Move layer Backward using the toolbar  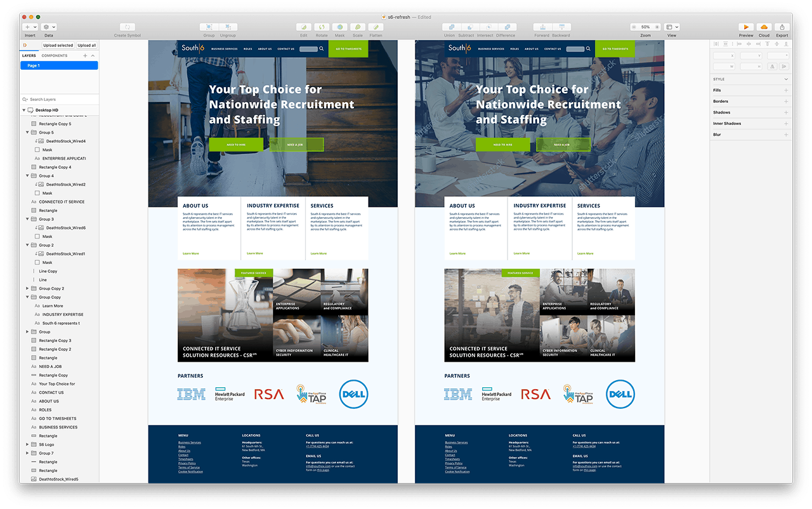561,27
